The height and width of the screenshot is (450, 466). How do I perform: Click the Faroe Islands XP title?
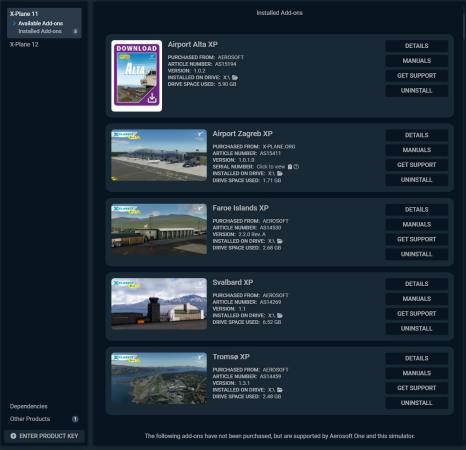[240, 208]
